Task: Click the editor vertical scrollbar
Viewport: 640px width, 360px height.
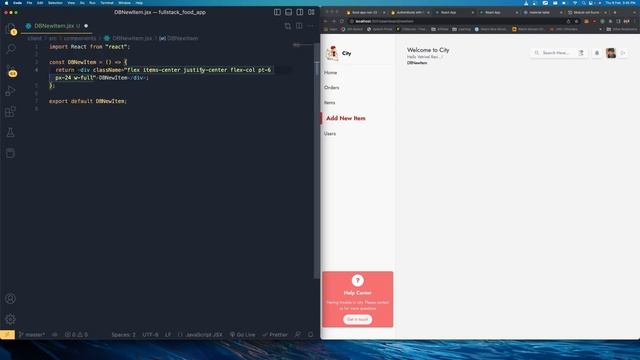Action: [317, 161]
